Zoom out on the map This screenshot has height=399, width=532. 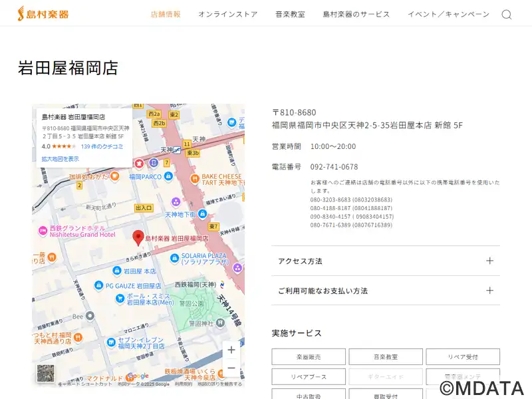tap(231, 368)
